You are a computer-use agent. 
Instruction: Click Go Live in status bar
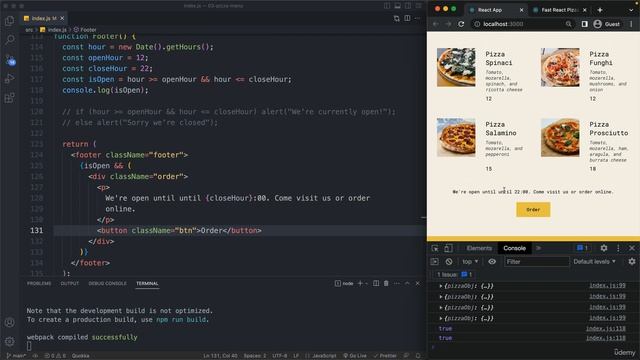point(354,356)
